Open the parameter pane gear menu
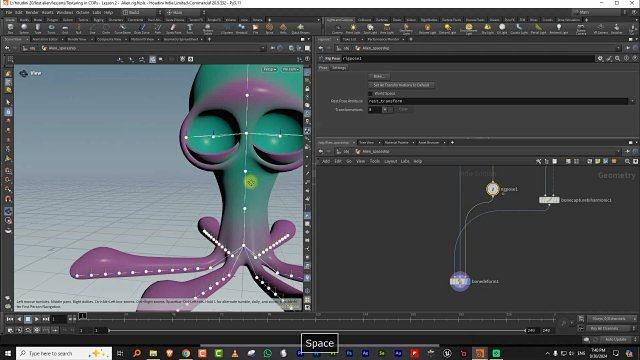The image size is (640, 360). point(600,58)
